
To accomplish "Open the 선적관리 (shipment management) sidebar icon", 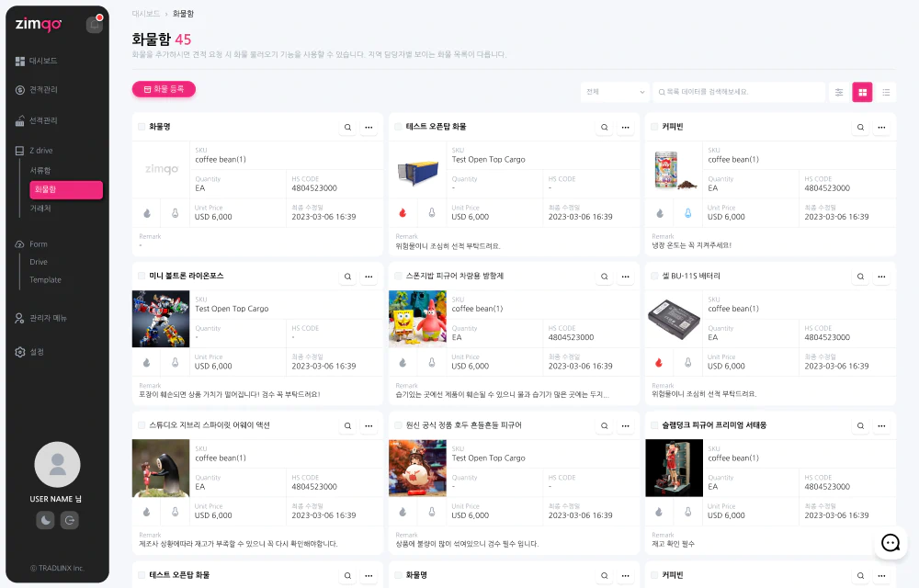I will tap(20, 119).
